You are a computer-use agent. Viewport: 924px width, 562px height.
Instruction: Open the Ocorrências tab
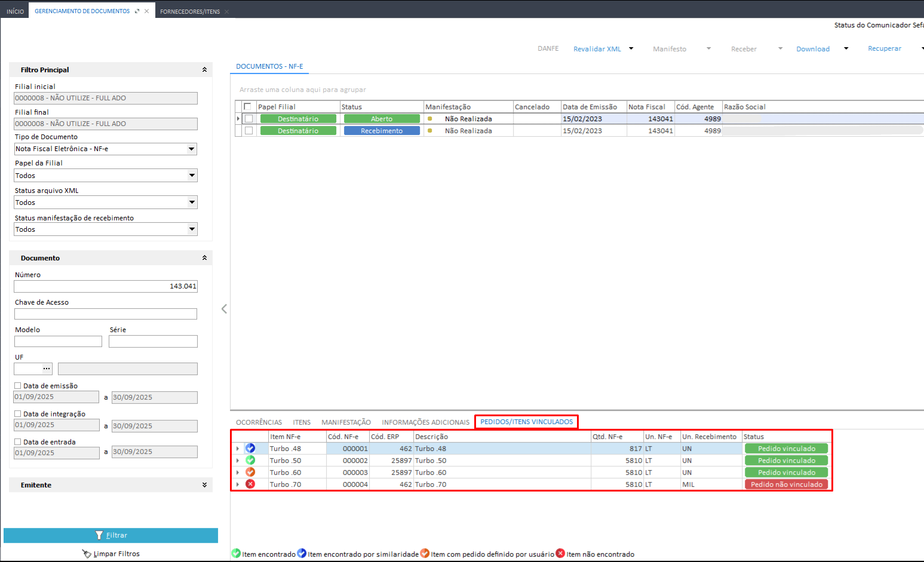tap(259, 422)
